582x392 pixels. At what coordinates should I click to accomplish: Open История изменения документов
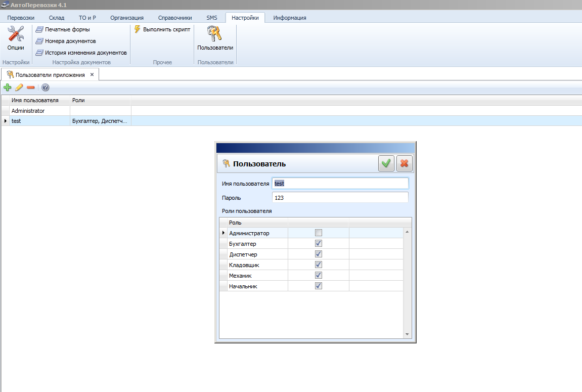coord(85,53)
